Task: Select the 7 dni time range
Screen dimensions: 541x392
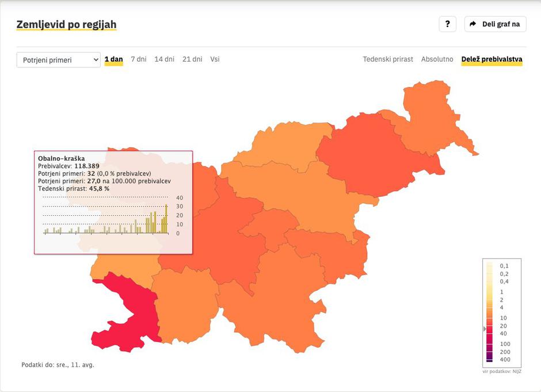Action: click(x=138, y=59)
